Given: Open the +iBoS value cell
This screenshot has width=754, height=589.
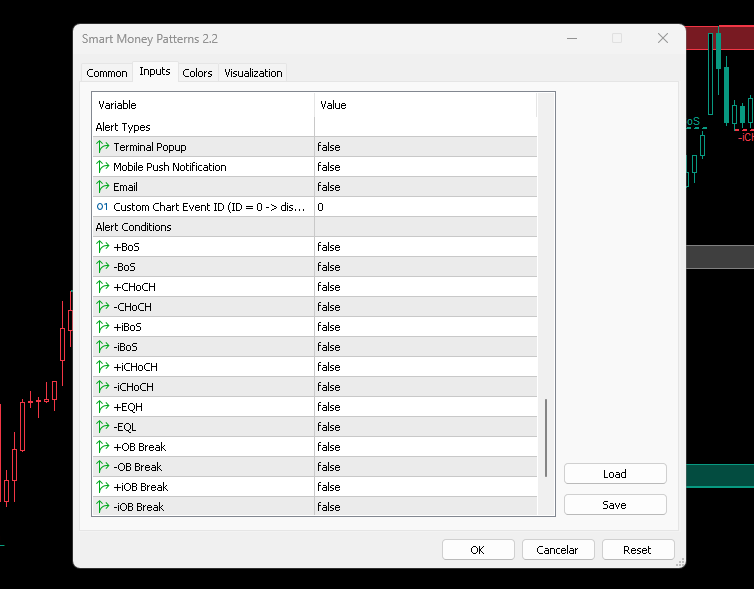Looking at the screenshot, I should click(426, 327).
